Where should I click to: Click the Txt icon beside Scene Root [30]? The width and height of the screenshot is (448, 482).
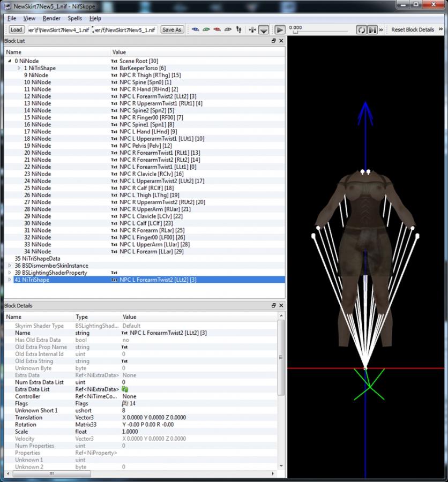114,61
